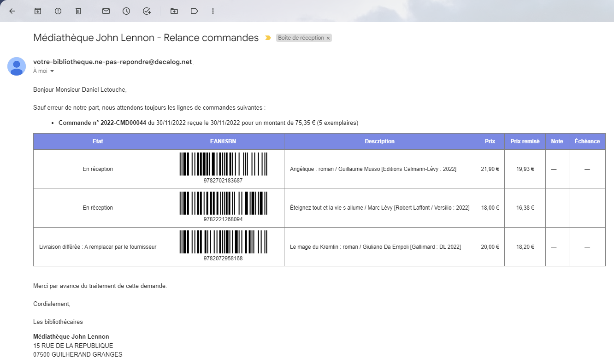
Task: Select the sender address votre-bibliotheque.ne-pas-repondre@decalog.net
Action: coord(112,61)
